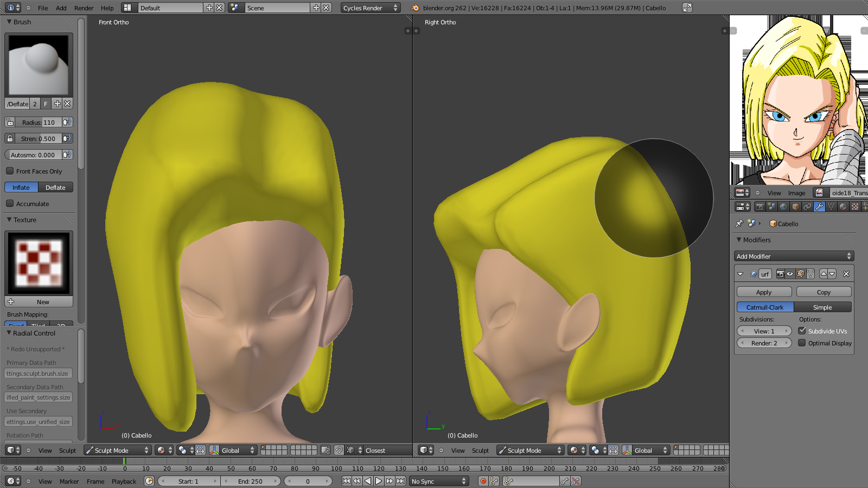
Task: Click the auto keyframe record button
Action: pyautogui.click(x=483, y=481)
